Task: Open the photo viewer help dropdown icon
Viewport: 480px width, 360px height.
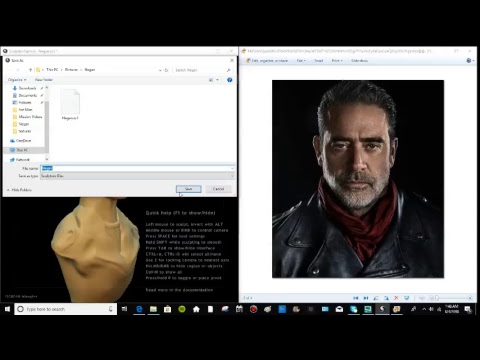Action: [470, 61]
